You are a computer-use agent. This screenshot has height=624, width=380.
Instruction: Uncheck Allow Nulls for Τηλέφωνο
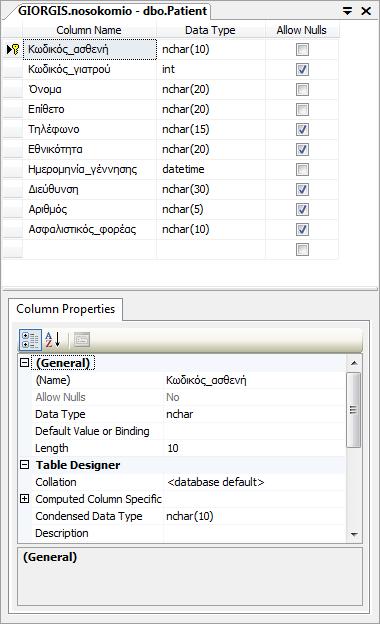tap(302, 129)
